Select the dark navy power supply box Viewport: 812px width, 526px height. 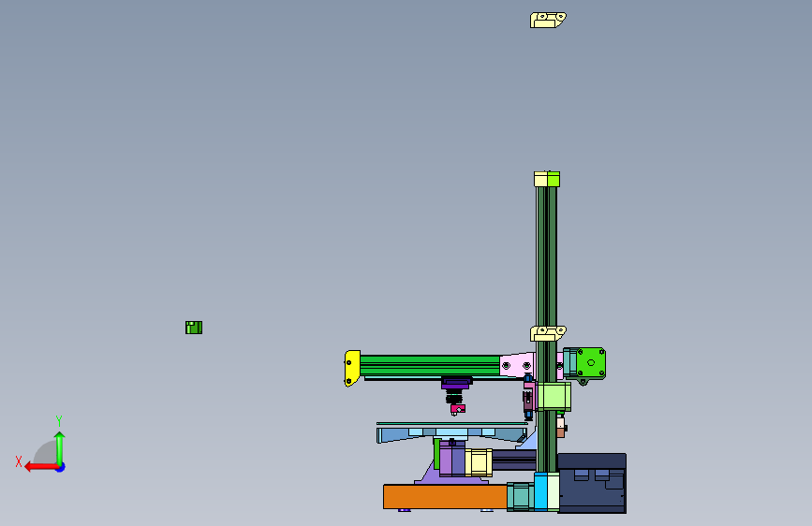(592, 483)
